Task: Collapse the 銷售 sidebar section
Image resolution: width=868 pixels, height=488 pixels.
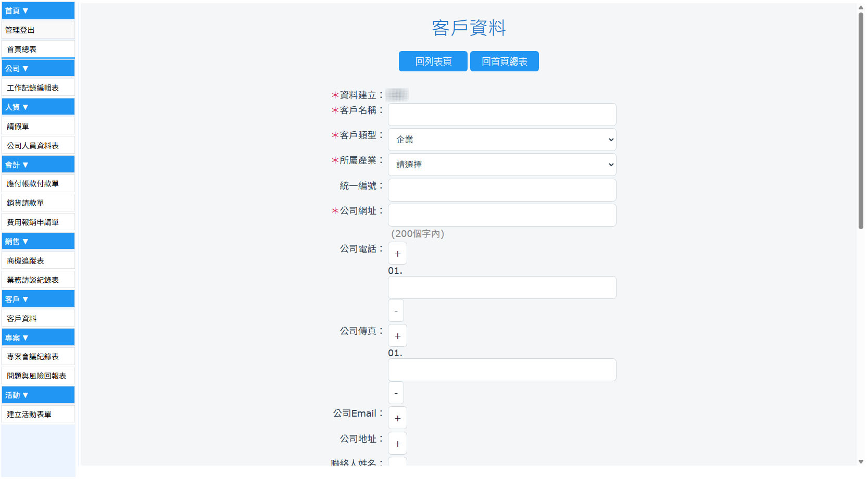Action: point(38,241)
